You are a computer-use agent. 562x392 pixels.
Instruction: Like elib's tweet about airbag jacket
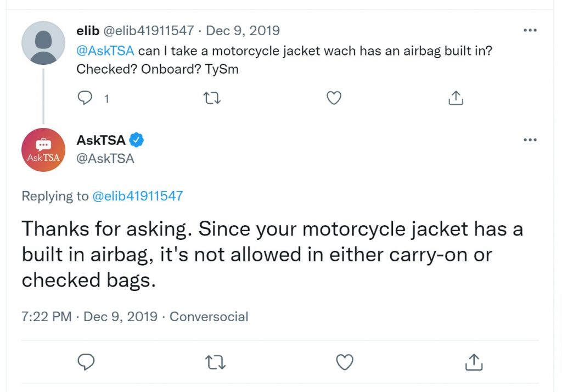coord(334,98)
